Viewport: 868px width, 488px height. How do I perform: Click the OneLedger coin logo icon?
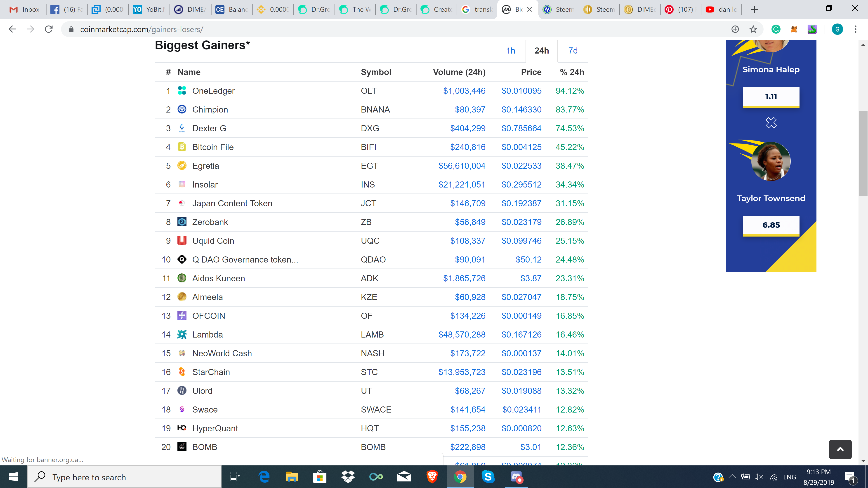182,90
